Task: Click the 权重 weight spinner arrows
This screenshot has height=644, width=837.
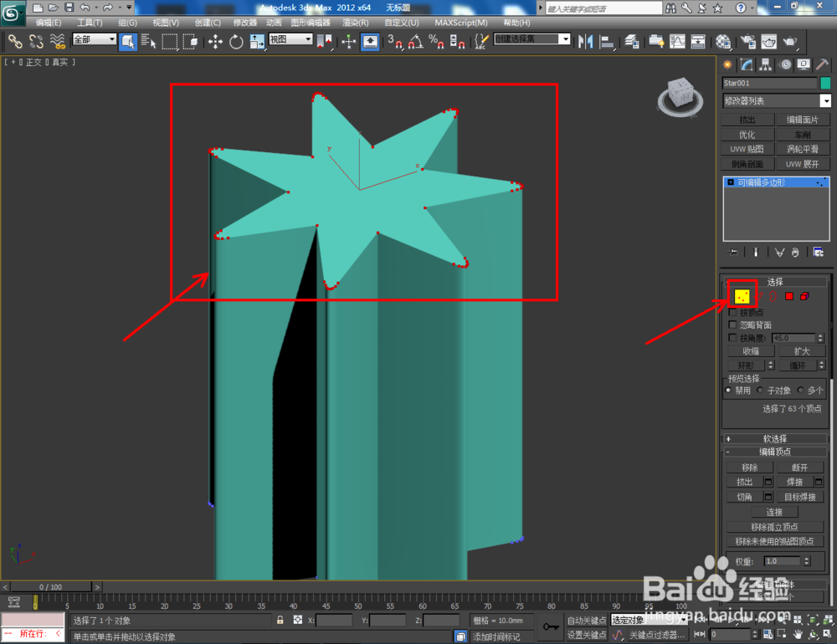Action: (x=807, y=560)
